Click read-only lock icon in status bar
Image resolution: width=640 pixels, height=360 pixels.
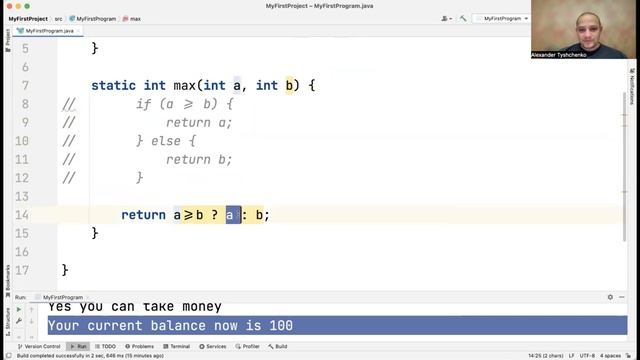pyautogui.click(x=628, y=356)
